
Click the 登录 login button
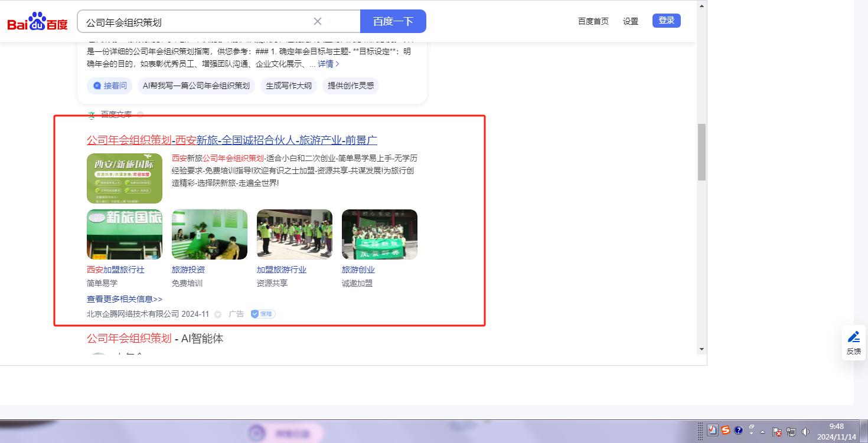coord(666,21)
